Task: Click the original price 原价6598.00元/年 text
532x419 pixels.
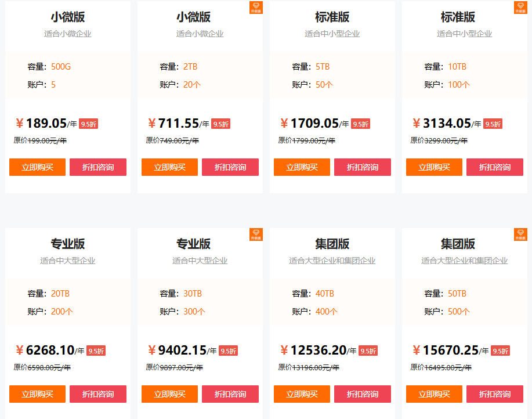Action: coord(42,367)
